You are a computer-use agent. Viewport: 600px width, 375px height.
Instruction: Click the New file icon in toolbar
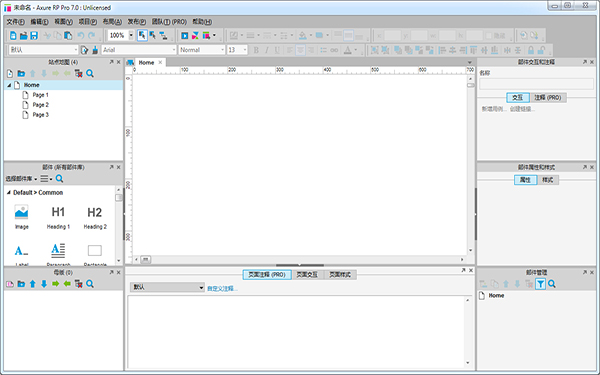(13, 36)
